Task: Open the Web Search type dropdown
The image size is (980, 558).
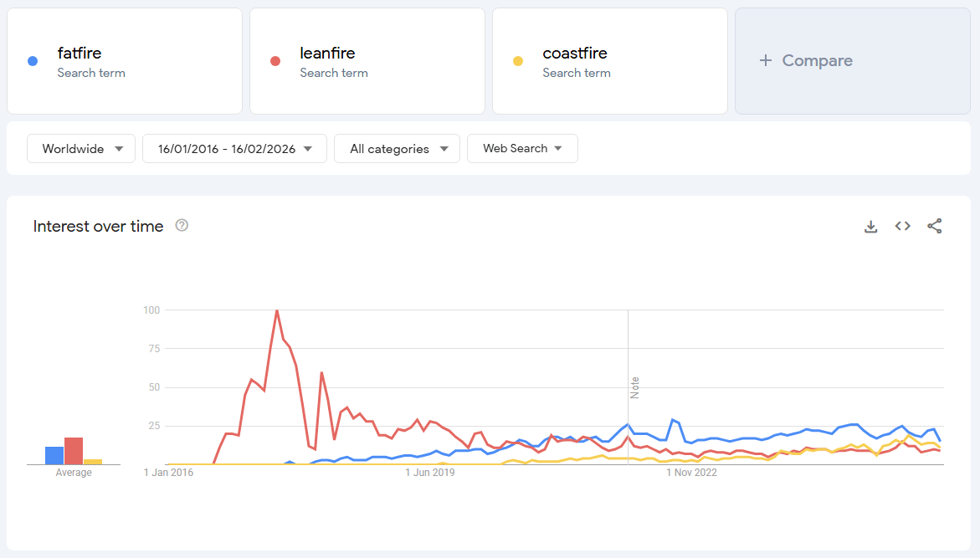Action: tap(522, 149)
